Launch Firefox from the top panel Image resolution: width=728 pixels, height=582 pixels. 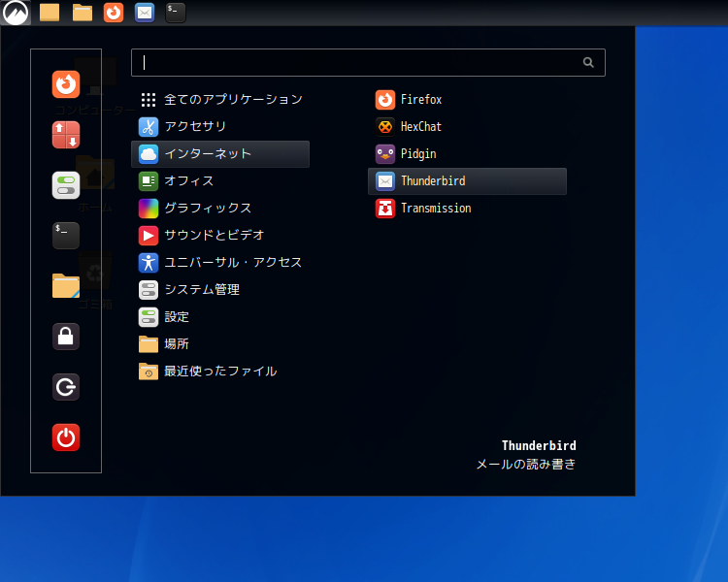(114, 13)
